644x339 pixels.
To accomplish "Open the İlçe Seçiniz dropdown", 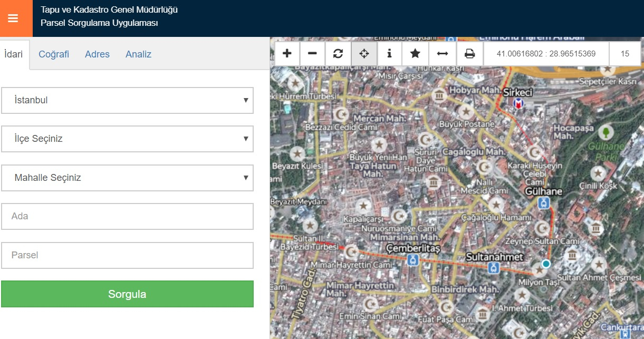I will [127, 139].
